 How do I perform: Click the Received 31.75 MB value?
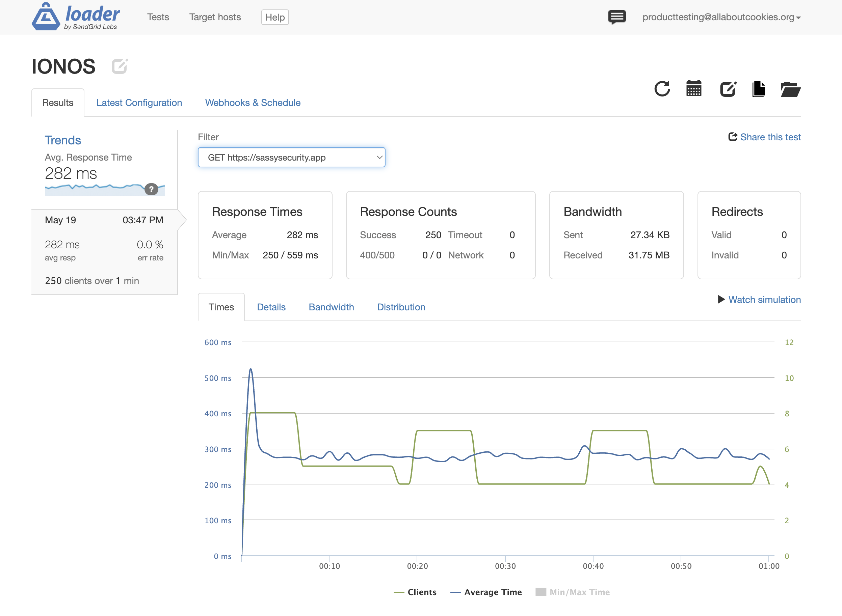649,255
